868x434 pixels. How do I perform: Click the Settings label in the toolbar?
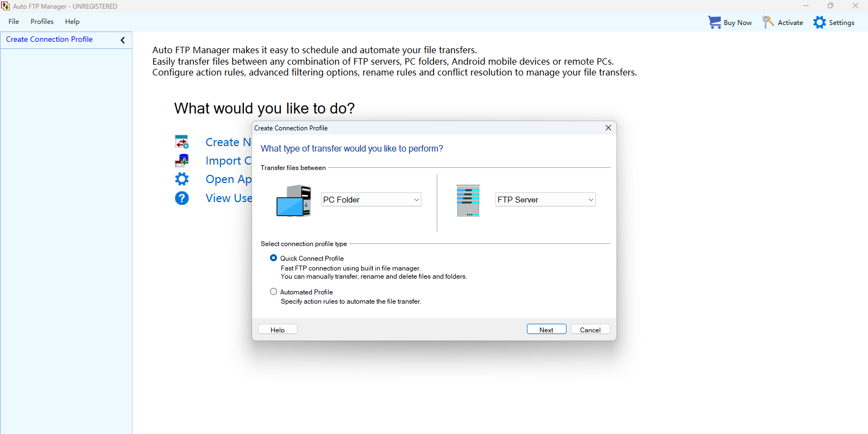tap(841, 23)
